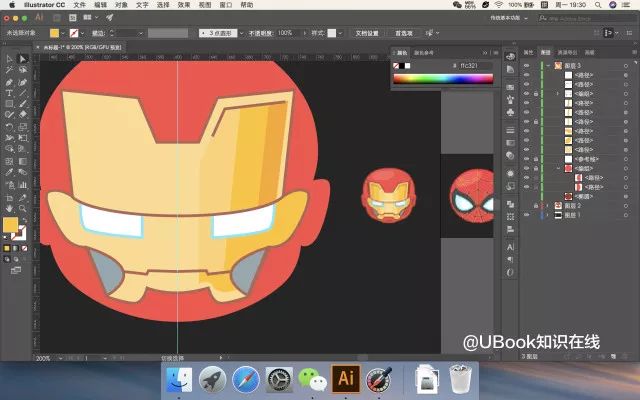This screenshot has height=400, width=640.
Task: Open the stroke weight dropdown
Action: click(x=141, y=33)
